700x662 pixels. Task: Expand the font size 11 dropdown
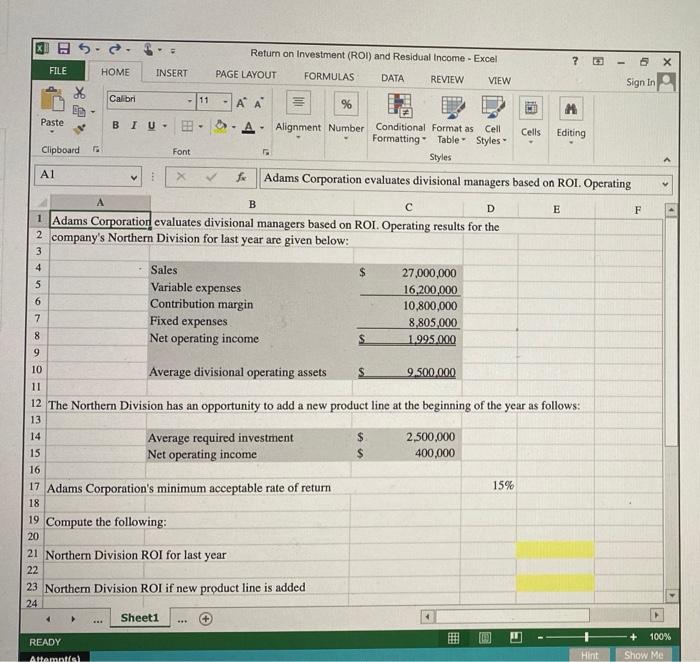coord(226,102)
